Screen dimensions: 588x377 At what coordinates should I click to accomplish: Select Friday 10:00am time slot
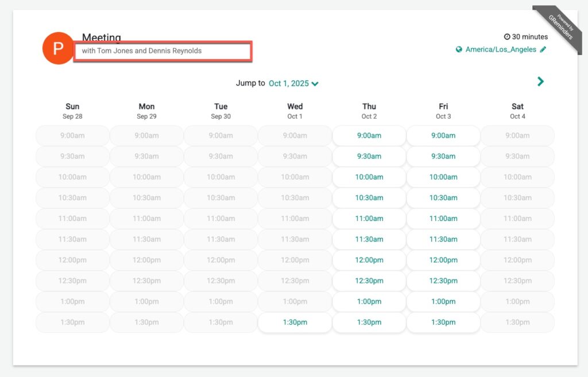tap(443, 177)
